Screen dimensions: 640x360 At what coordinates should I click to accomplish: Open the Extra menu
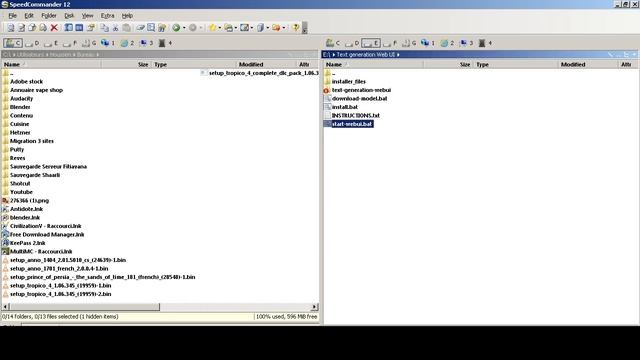[107, 16]
